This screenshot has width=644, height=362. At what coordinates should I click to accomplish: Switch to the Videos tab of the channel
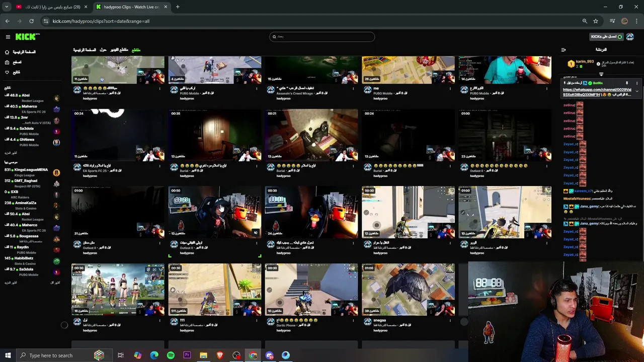(119, 50)
